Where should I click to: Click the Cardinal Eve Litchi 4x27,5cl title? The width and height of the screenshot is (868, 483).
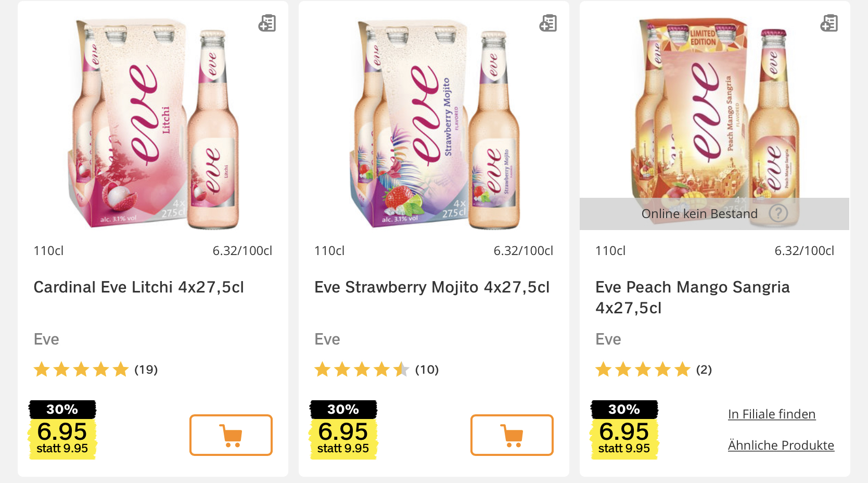click(x=139, y=287)
